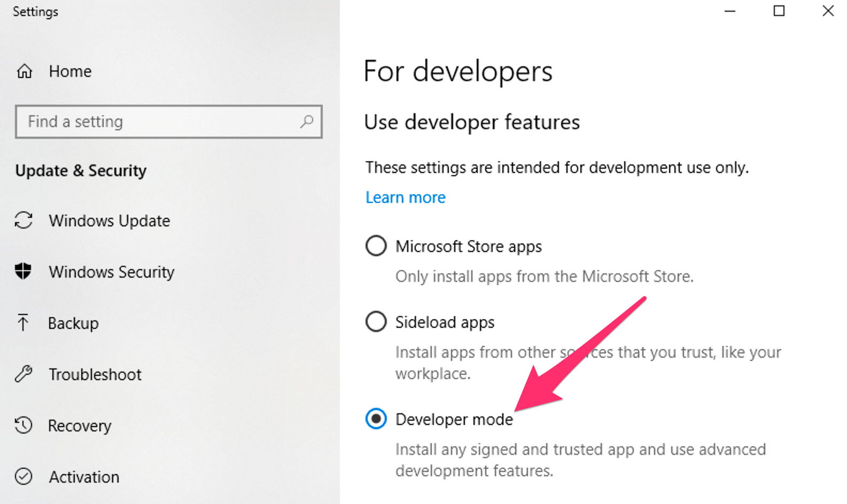
Task: Select Home in the sidebar
Action: tap(70, 71)
